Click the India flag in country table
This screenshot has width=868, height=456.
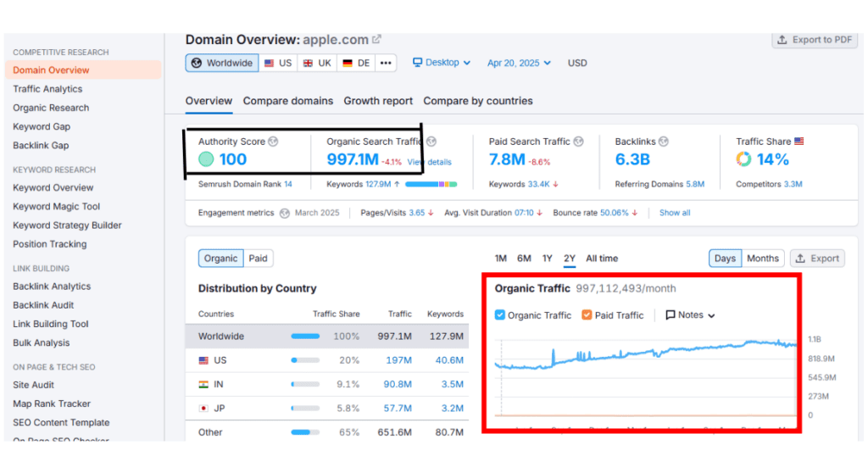pos(203,384)
